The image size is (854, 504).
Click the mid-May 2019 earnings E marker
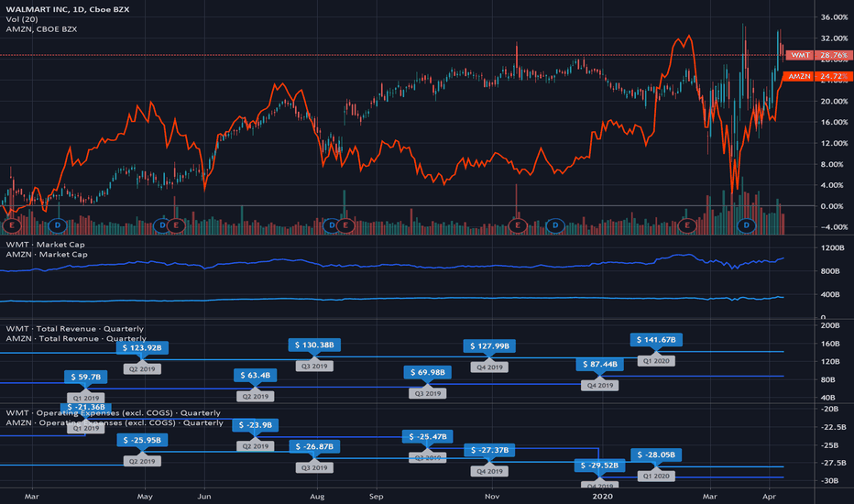pos(176,225)
